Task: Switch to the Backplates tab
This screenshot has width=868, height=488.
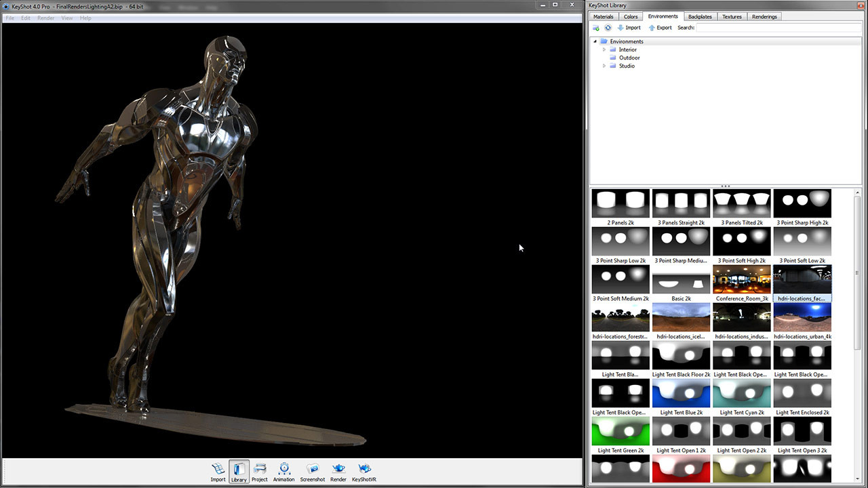Action: (x=700, y=16)
